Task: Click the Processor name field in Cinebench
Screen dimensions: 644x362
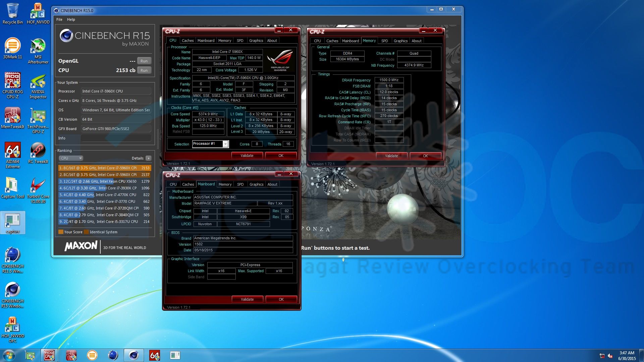Action: pyautogui.click(x=116, y=91)
